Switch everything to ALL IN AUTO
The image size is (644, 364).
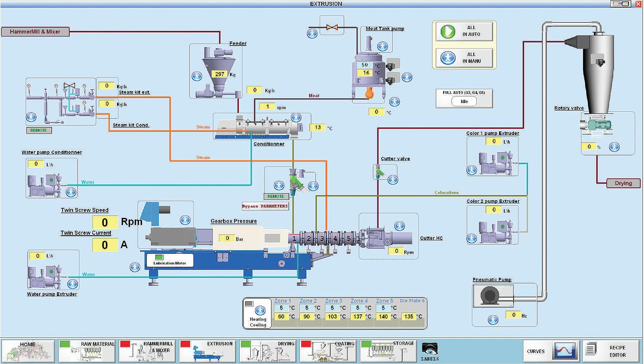click(x=464, y=31)
